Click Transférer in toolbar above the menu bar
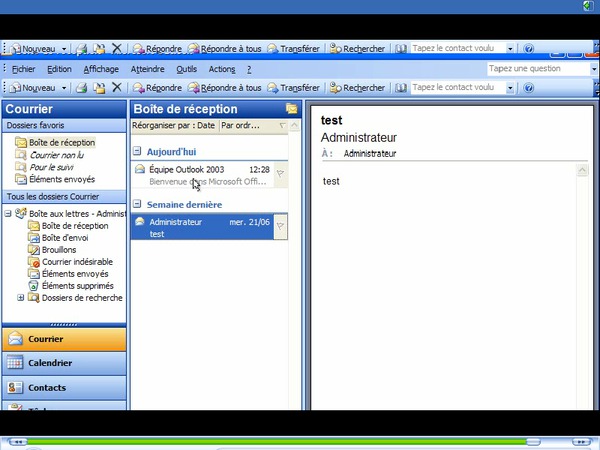 click(293, 49)
